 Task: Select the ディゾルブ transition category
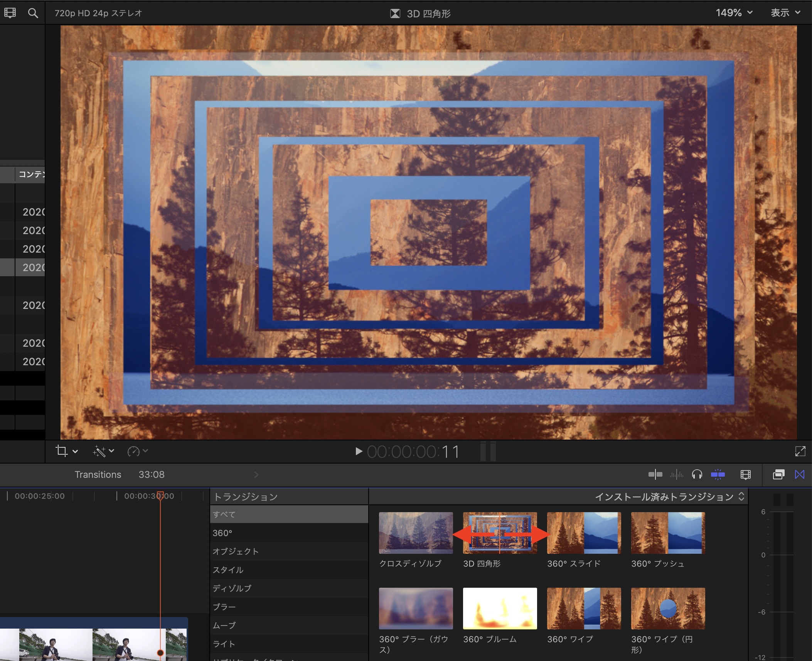click(232, 588)
